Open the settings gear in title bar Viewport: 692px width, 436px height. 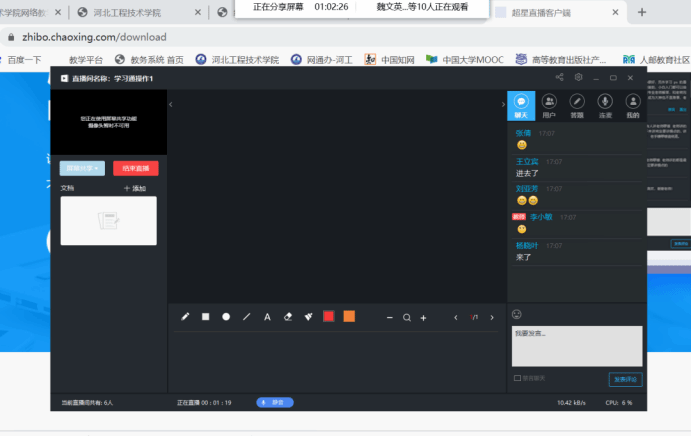pyautogui.click(x=578, y=77)
